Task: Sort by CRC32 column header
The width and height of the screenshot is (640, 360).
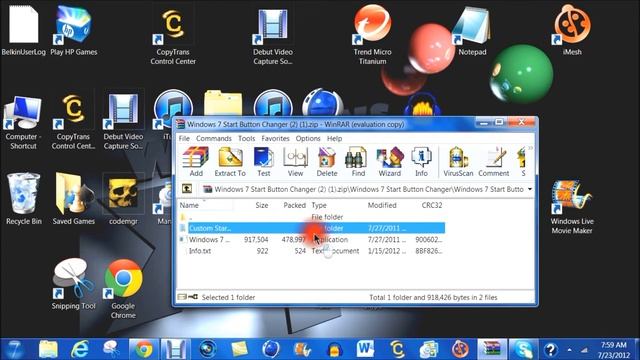Action: [x=432, y=205]
